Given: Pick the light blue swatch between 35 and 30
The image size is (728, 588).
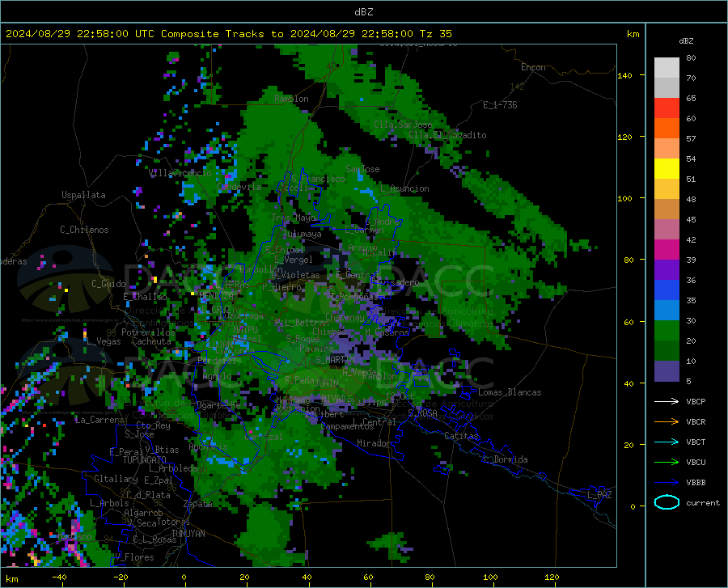Looking at the screenshot, I should click(667, 311).
